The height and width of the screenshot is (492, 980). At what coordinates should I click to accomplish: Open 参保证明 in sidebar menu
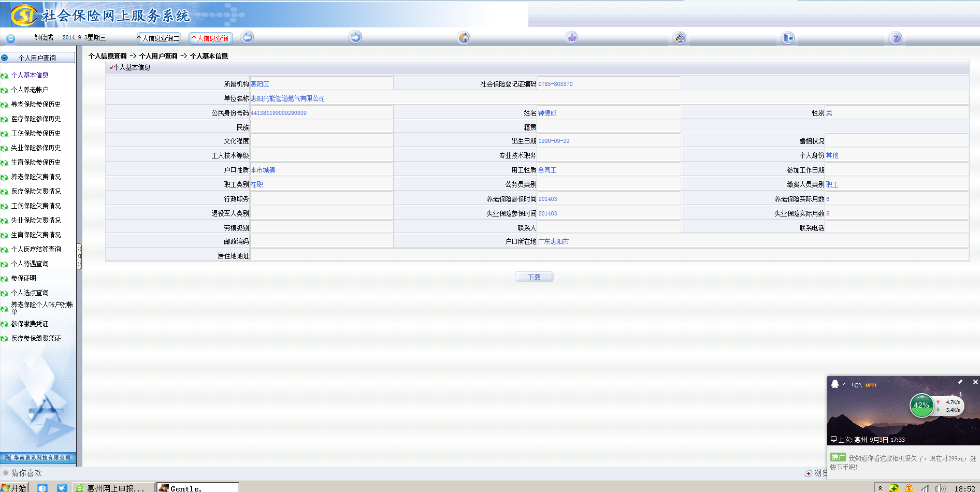(24, 278)
